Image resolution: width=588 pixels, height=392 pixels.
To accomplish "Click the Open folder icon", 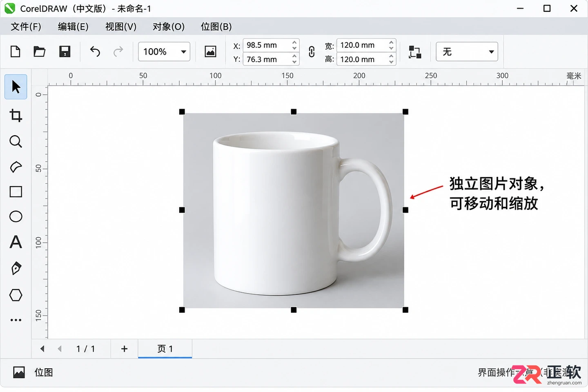I will 40,51.
